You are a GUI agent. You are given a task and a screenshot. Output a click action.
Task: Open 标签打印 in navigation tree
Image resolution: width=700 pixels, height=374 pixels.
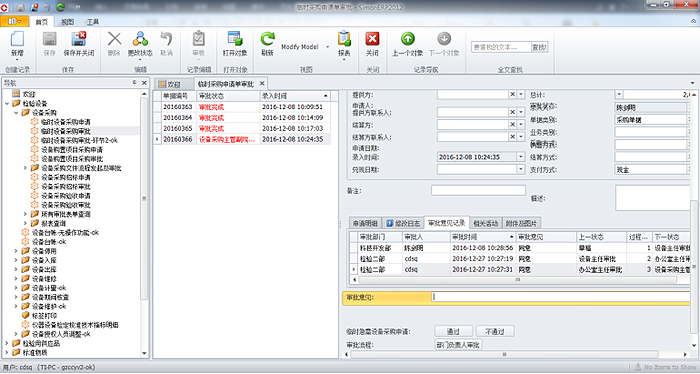point(44,316)
